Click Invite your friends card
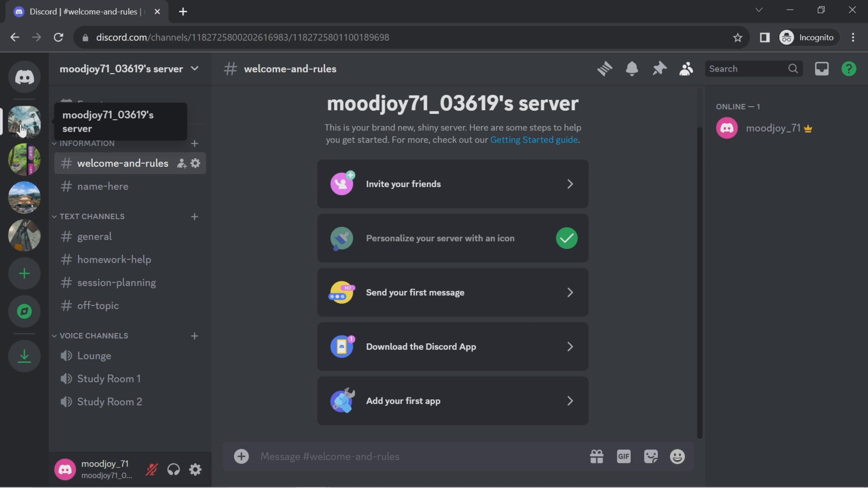This screenshot has height=488, width=868. click(x=453, y=184)
